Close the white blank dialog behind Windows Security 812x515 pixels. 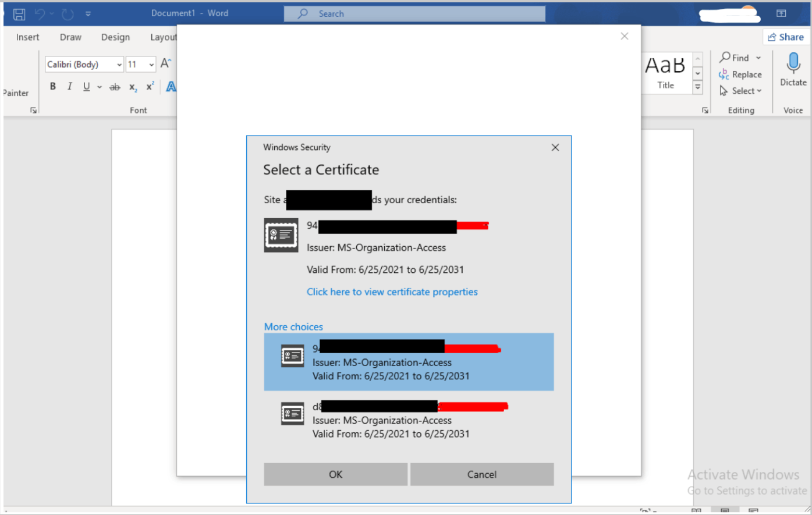[x=625, y=36]
